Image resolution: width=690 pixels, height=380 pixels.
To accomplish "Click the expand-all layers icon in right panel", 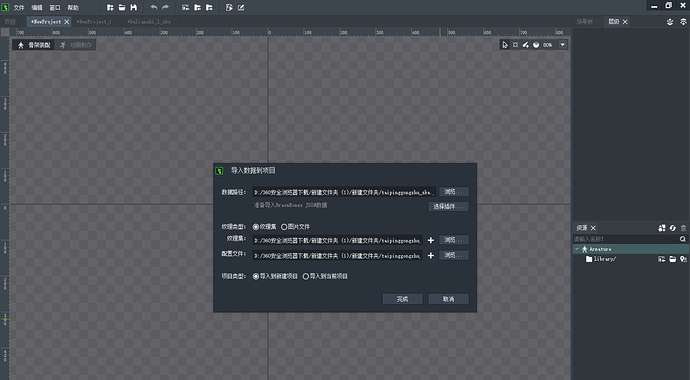I will click(683, 22).
